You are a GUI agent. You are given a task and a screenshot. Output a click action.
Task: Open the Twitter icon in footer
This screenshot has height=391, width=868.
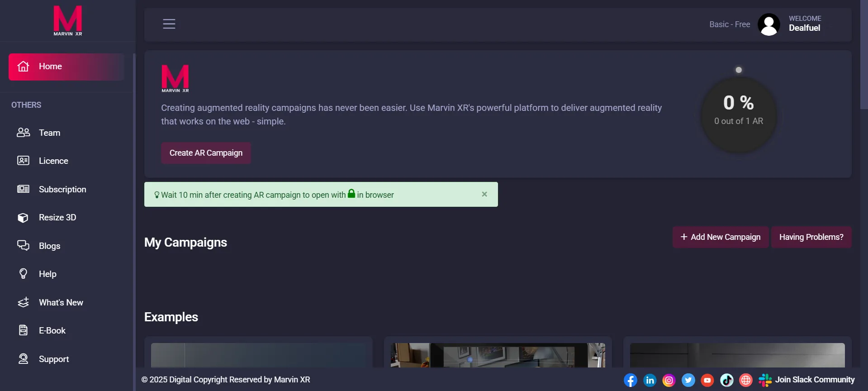click(x=688, y=380)
